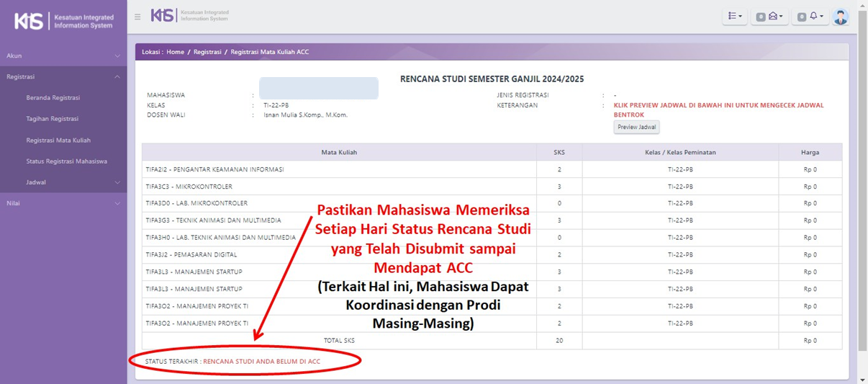
Task: Open the envelope messages icon
Action: click(x=769, y=17)
